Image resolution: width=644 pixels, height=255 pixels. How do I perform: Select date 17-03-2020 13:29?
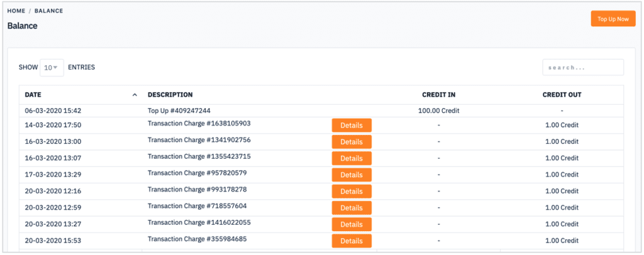[53, 174]
